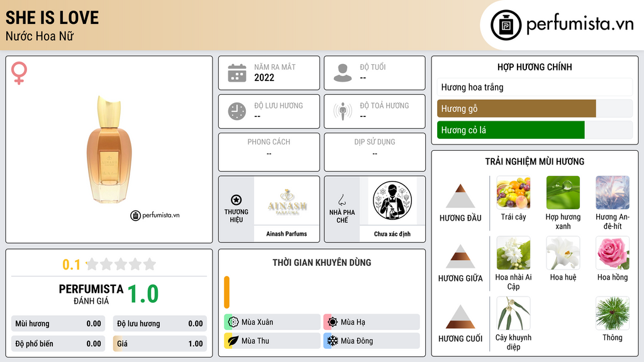The height and width of the screenshot is (362, 644).
Task: Open the Hương An-đê-hít note image
Action: [613, 192]
